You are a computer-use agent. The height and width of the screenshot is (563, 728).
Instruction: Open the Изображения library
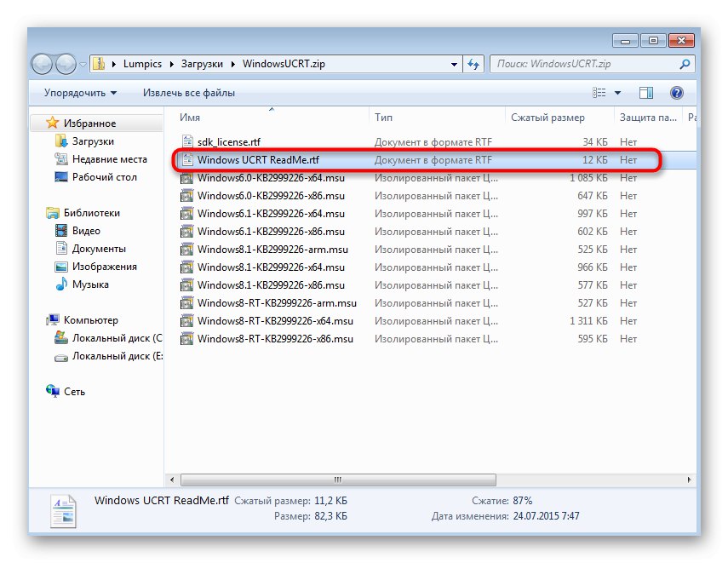(x=105, y=267)
